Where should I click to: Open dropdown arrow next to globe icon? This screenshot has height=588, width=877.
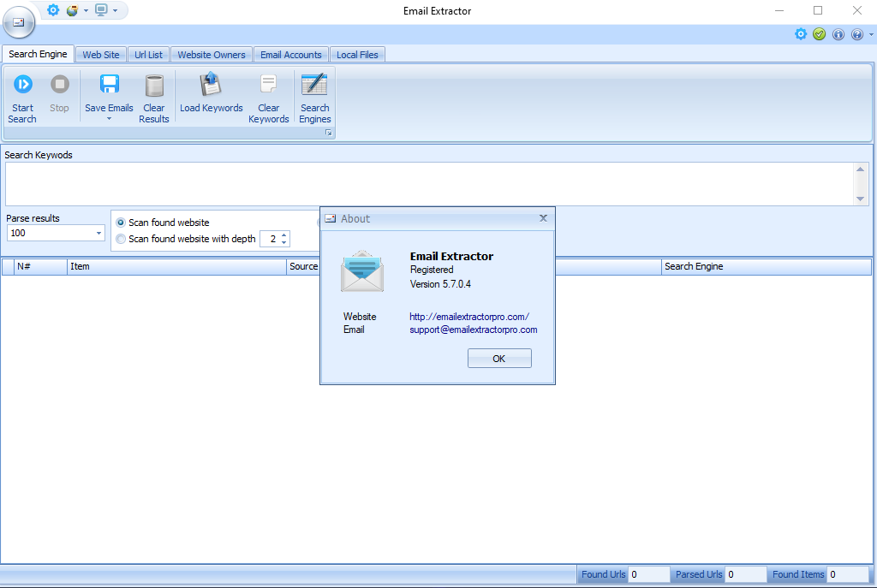[x=87, y=10]
